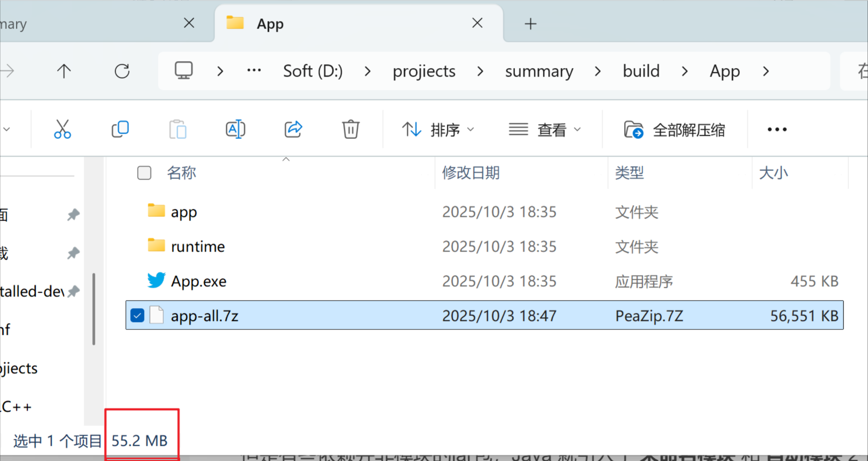Screen dimensions: 868x461
Task: Click the Up one level arrow
Action: coord(64,71)
